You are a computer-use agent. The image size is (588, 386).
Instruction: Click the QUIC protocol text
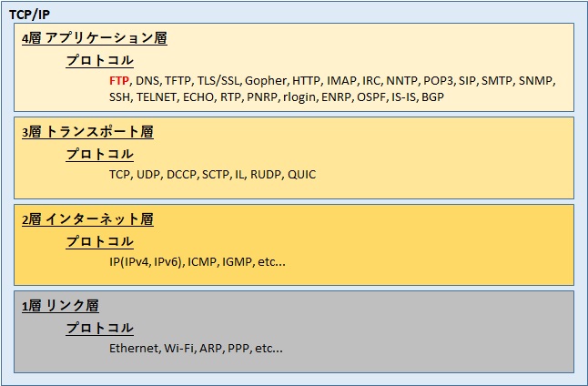click(301, 174)
